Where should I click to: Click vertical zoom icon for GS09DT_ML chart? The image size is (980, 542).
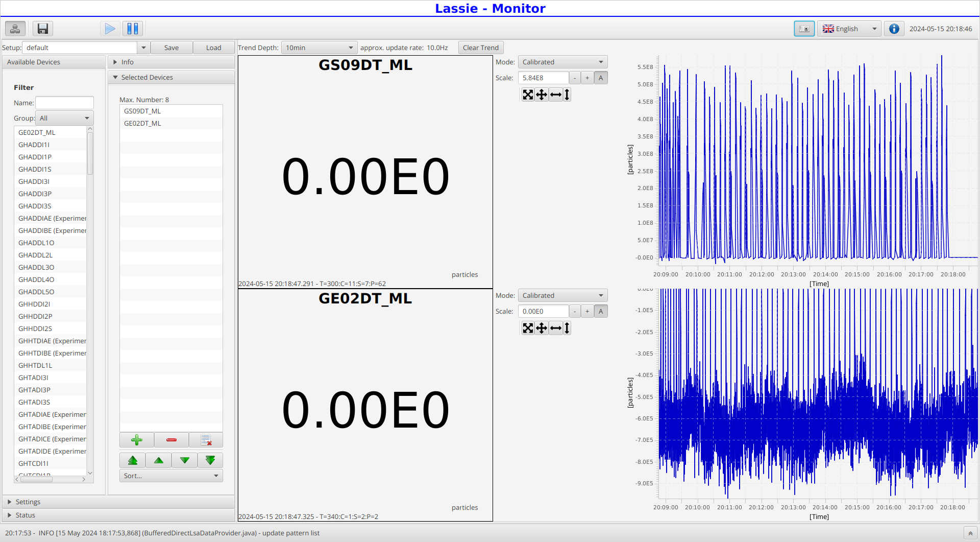click(x=567, y=95)
